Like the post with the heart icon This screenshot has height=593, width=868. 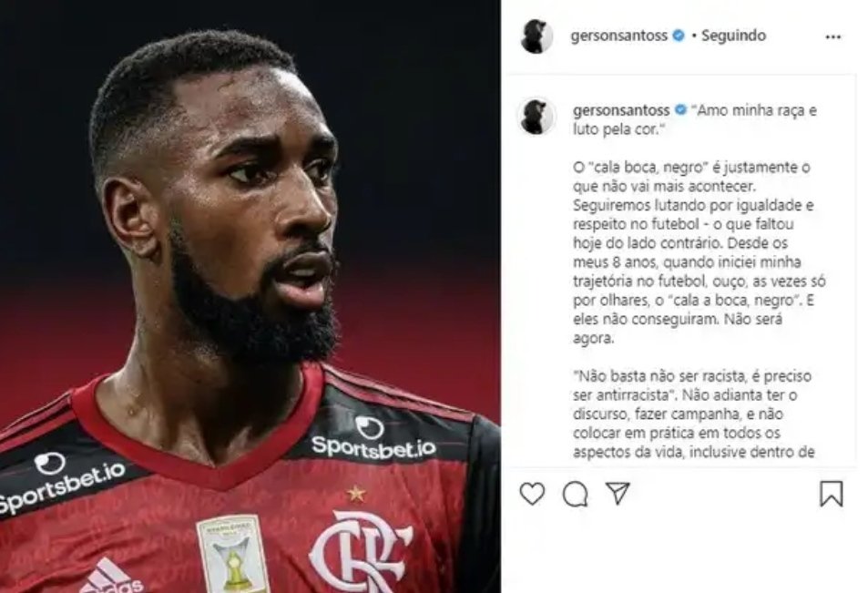click(532, 494)
